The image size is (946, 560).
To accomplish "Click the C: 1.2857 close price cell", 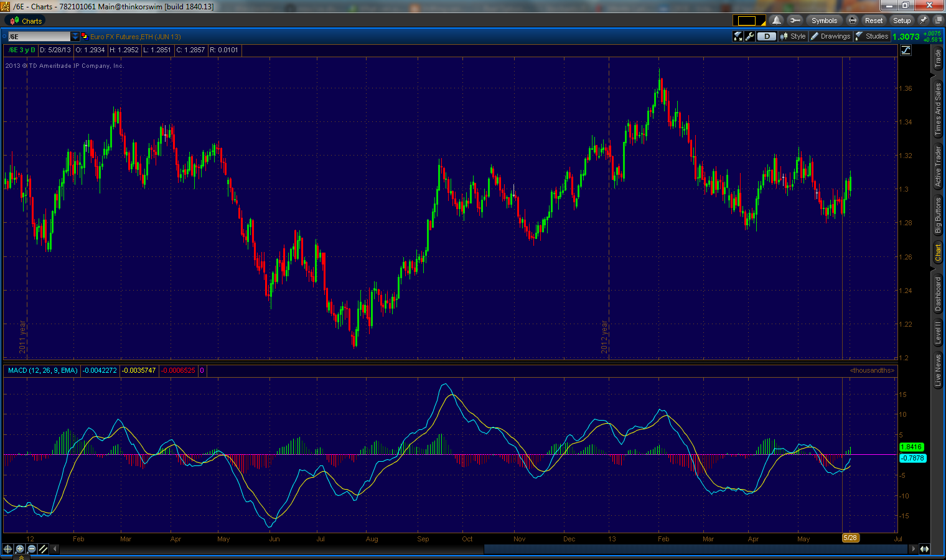I will (190, 50).
